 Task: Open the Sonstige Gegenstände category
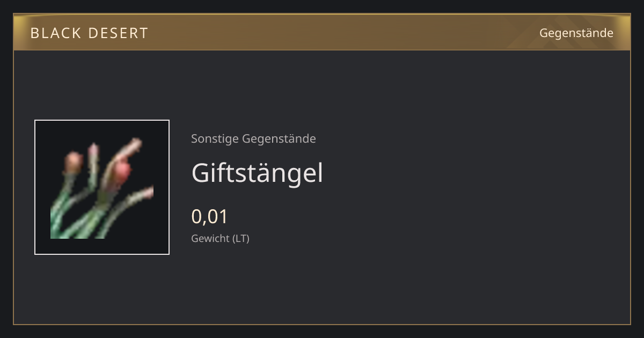tap(253, 139)
